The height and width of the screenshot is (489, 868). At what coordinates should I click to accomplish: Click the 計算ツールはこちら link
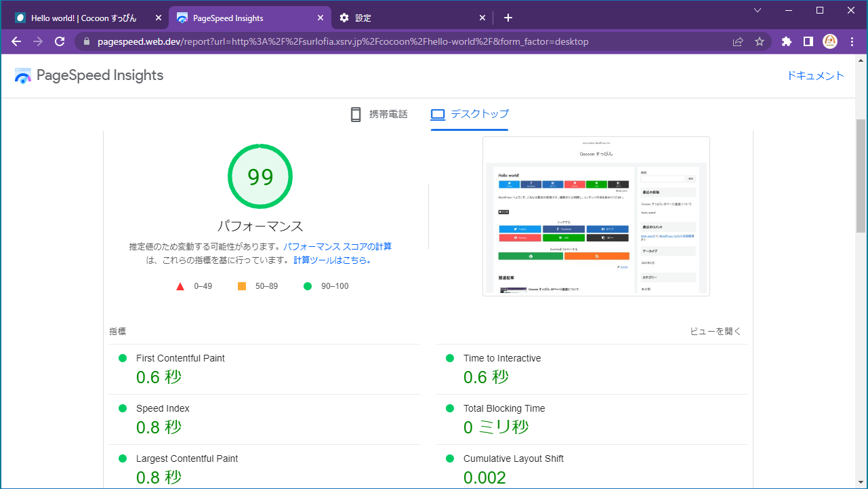331,259
